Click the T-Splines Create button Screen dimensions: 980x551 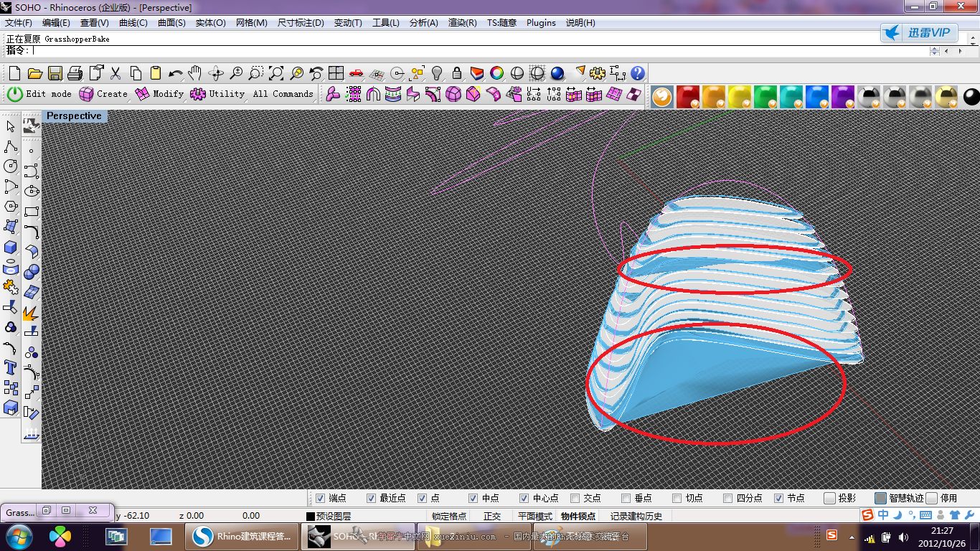point(103,94)
